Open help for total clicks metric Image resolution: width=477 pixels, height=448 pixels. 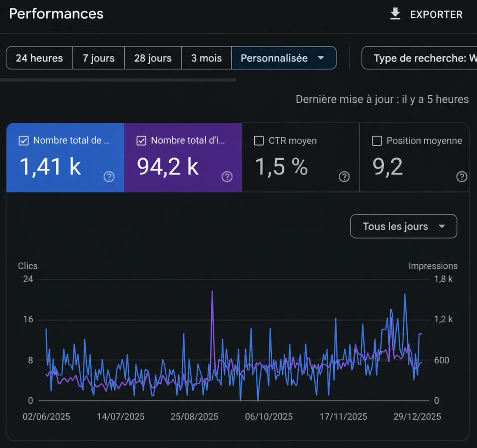[109, 177]
